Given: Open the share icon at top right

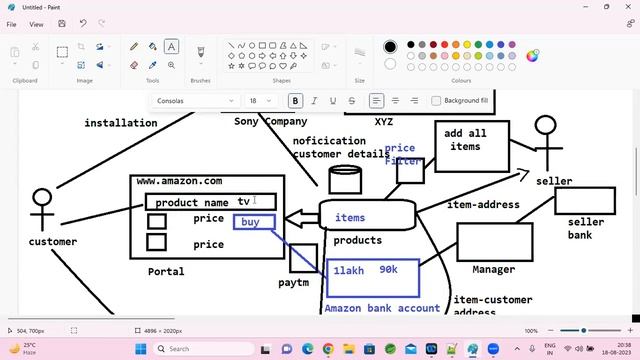Looking at the screenshot, I should (630, 24).
